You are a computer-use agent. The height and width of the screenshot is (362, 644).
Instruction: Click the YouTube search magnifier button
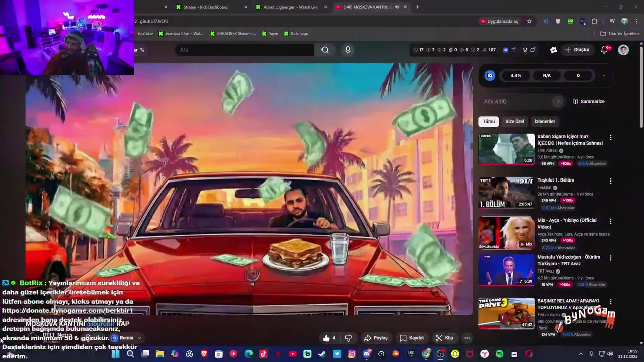click(325, 50)
